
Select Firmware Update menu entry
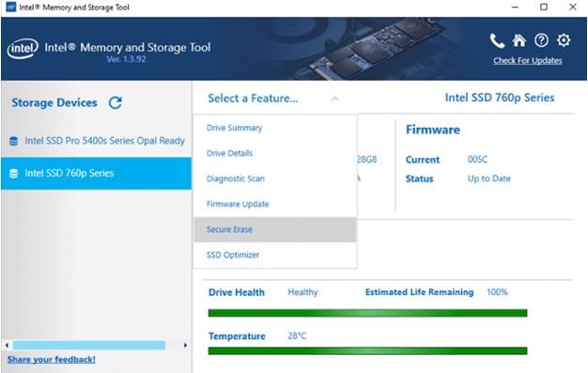pos(275,204)
